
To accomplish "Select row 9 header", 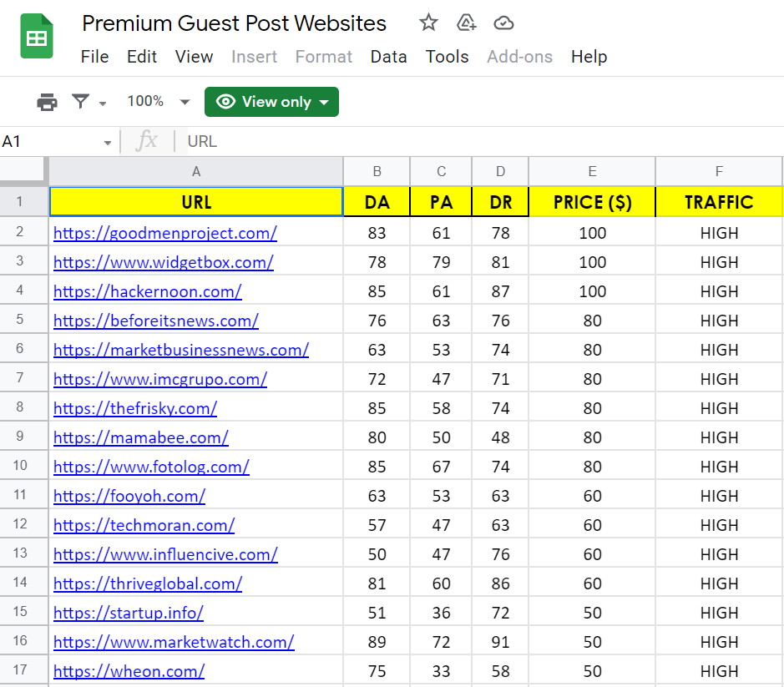I will (23, 436).
